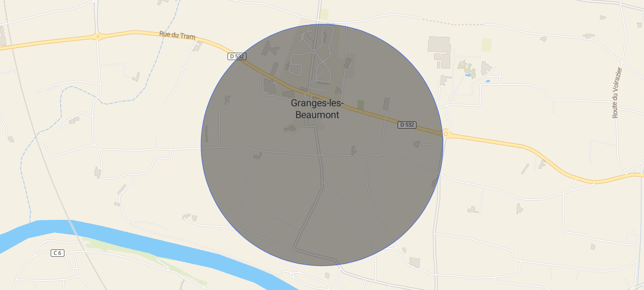Click the Route du Voirazier road label
The width and height of the screenshot is (644, 290).
click(617, 92)
